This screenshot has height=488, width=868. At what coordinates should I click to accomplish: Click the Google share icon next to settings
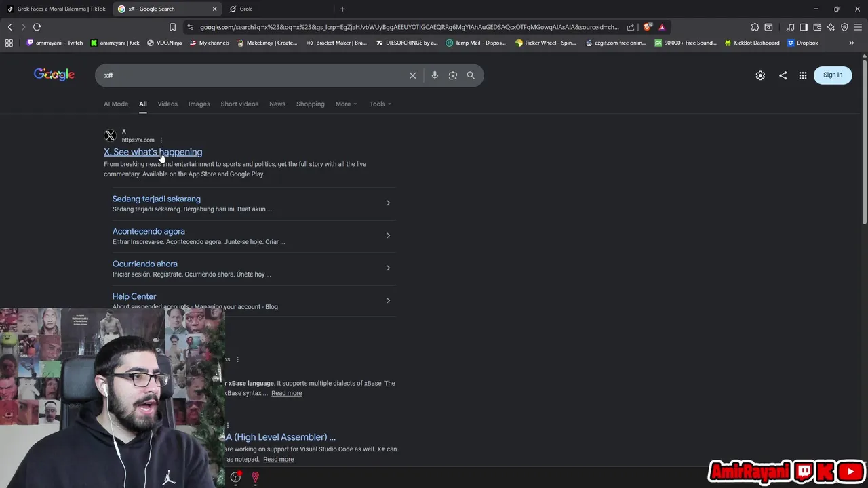click(x=783, y=75)
